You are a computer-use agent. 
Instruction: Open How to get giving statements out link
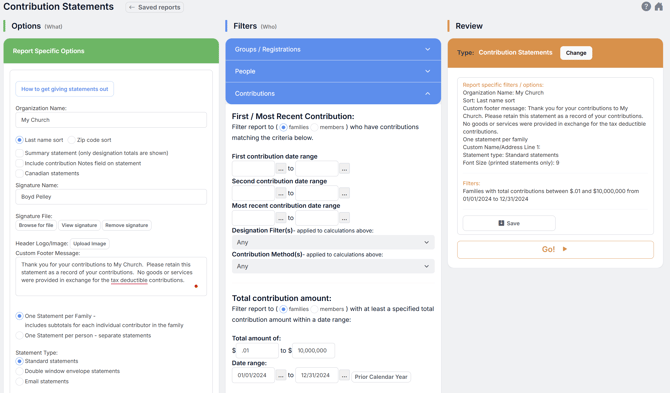(65, 89)
